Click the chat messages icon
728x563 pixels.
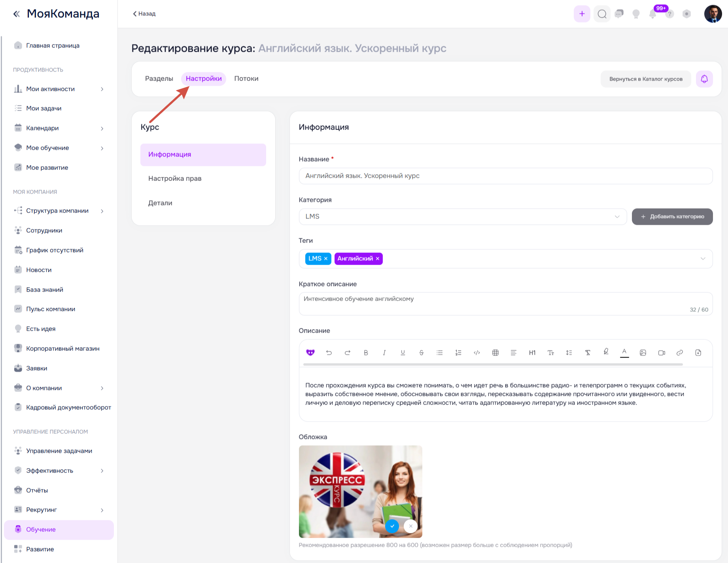[x=619, y=14]
